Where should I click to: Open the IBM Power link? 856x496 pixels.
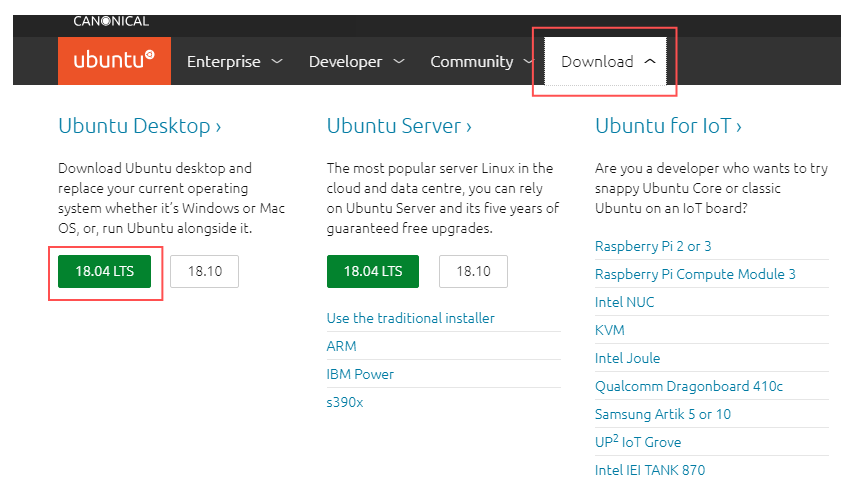tap(360, 374)
